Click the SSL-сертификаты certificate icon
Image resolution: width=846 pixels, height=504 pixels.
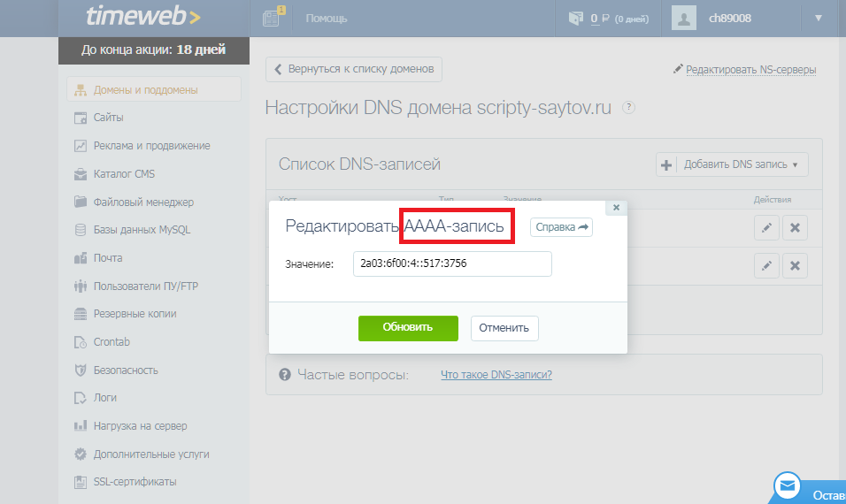(81, 482)
